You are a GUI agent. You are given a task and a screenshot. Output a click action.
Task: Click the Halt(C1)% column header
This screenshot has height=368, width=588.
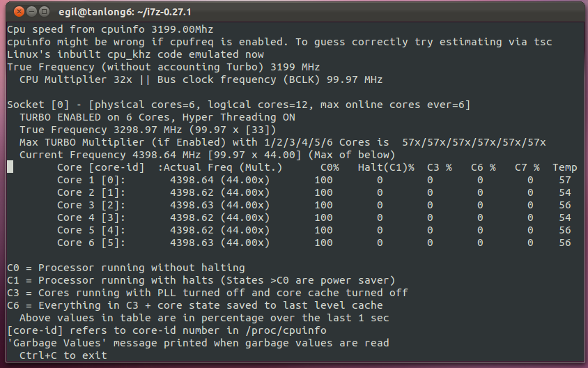(386, 167)
